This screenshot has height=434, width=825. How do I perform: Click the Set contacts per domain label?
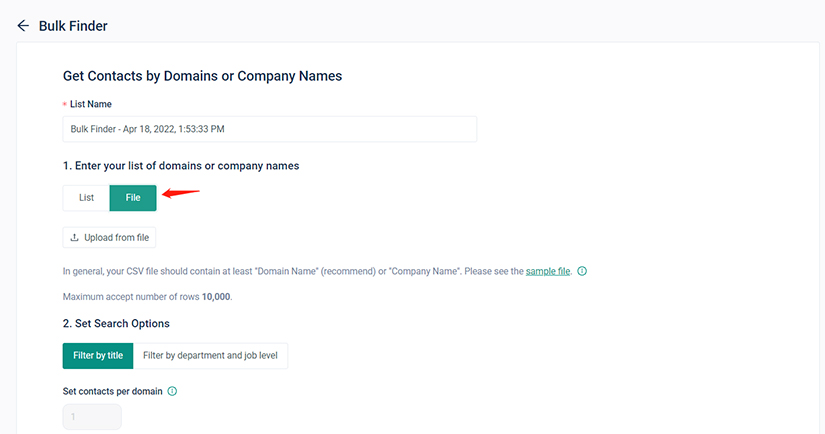[112, 391]
